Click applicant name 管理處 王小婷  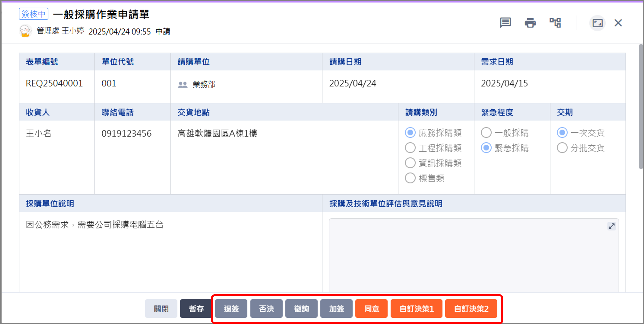point(60,31)
